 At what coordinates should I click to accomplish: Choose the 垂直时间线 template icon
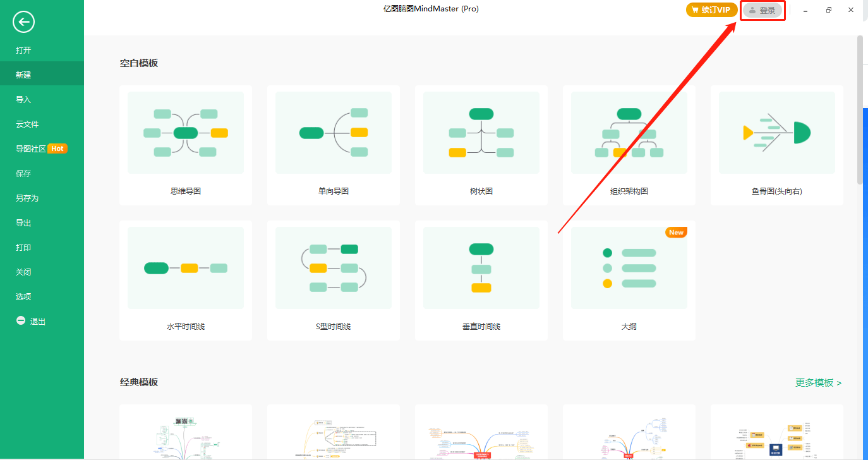click(481, 268)
